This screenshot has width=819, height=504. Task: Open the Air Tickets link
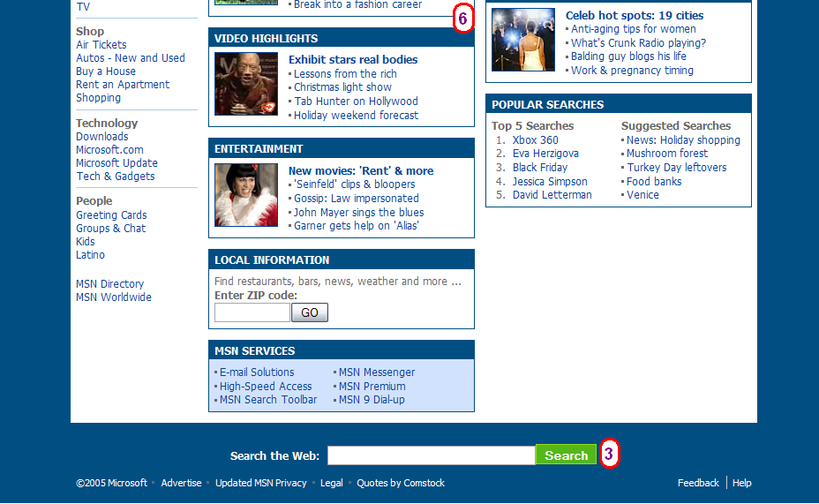(101, 45)
